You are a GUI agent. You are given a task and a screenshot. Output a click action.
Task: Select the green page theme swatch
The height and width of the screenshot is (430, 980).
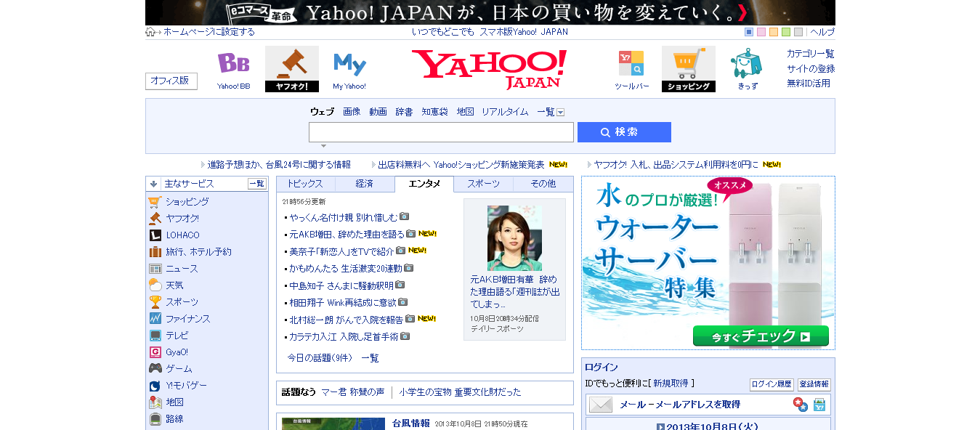pyautogui.click(x=786, y=32)
